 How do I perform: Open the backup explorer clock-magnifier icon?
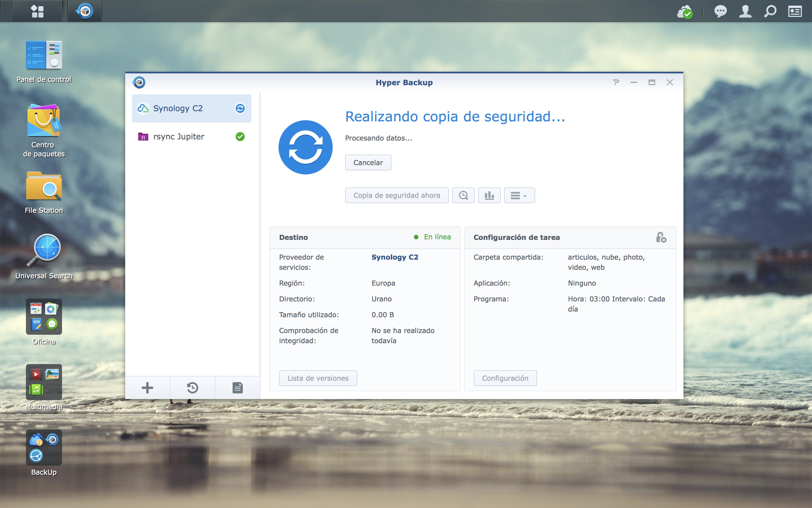click(464, 195)
